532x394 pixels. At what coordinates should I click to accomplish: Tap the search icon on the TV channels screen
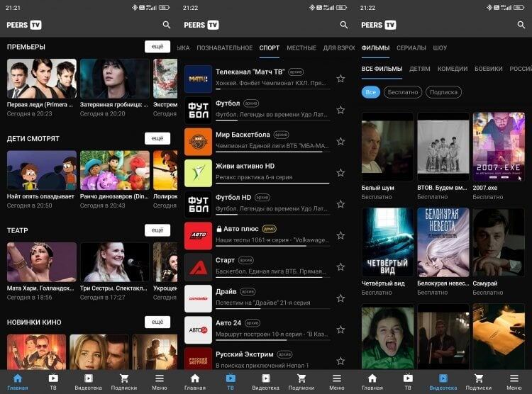click(344, 25)
